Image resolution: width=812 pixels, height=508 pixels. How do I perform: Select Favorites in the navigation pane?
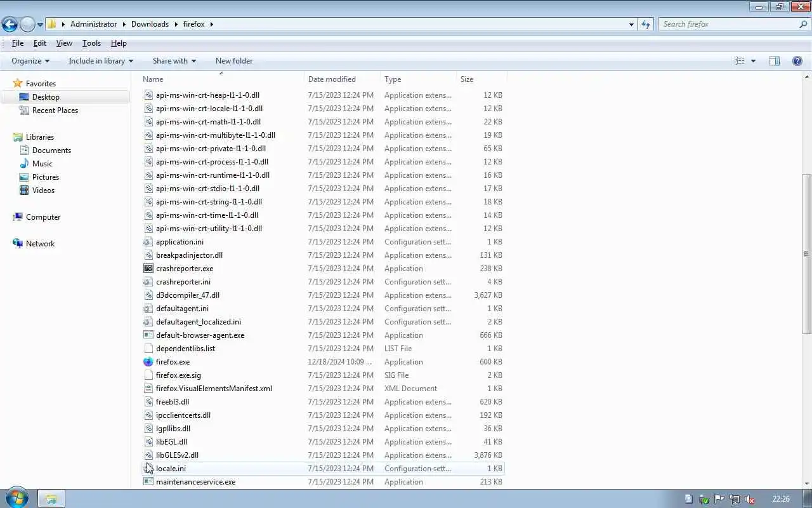[41, 84]
